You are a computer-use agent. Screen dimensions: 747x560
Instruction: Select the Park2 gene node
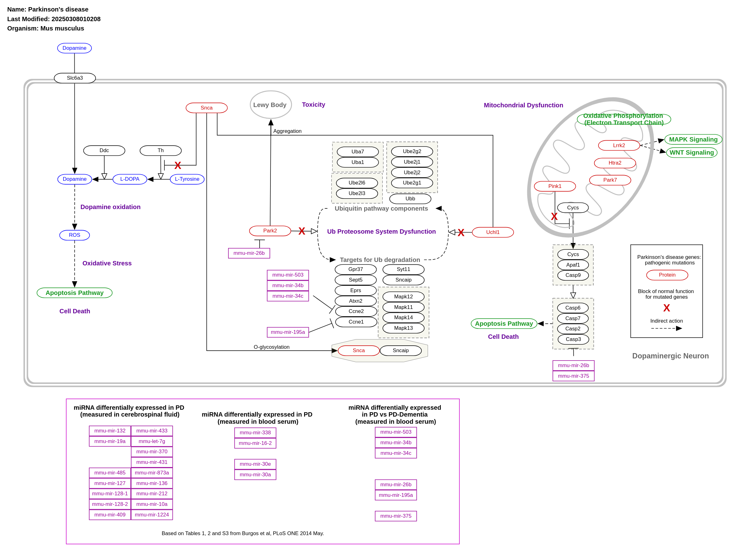point(270,231)
